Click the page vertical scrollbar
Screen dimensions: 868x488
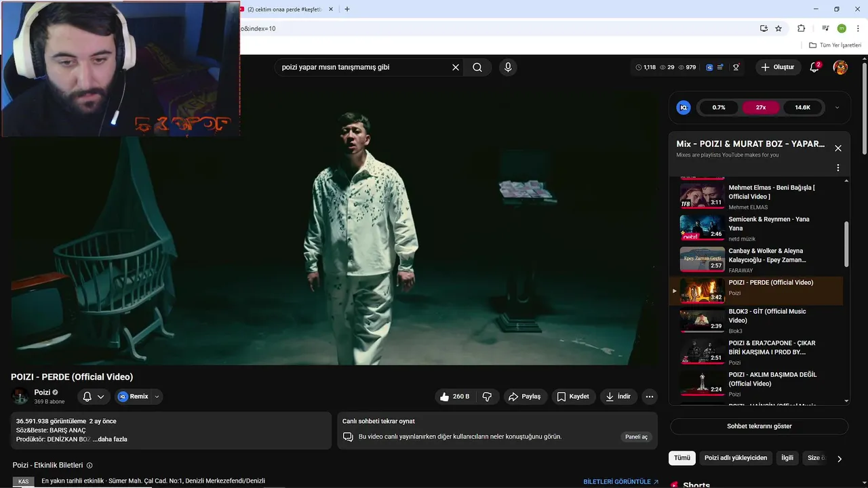click(865, 108)
